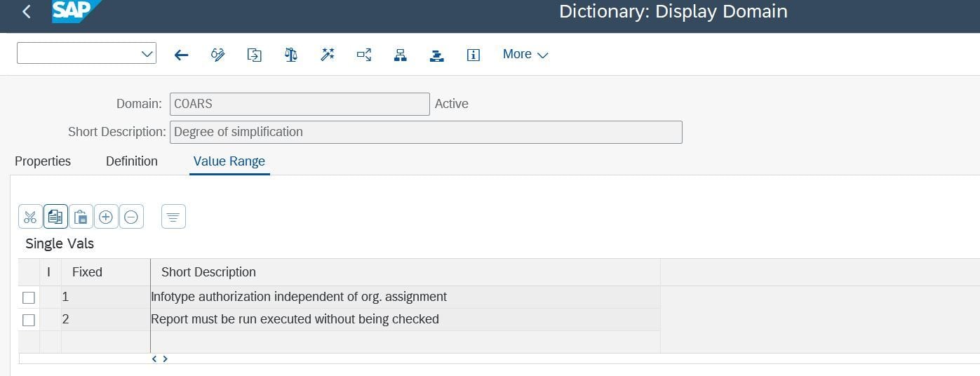Expand the More menu
Image resolution: width=980 pixels, height=376 pixels.
coord(525,55)
